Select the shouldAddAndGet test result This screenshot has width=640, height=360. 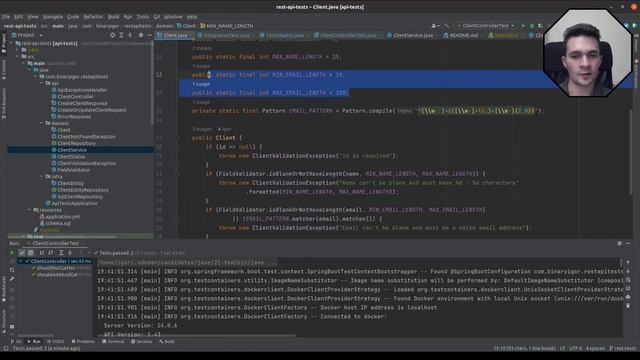(x=57, y=275)
